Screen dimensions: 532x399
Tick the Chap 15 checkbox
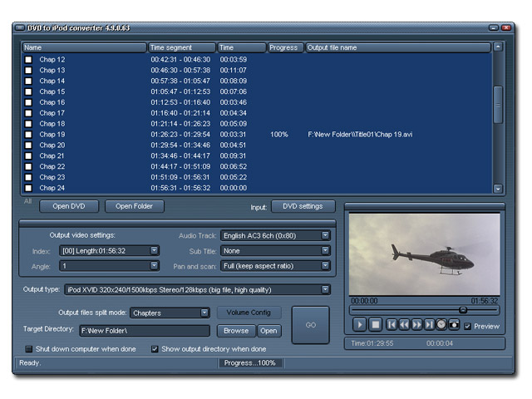tap(28, 91)
